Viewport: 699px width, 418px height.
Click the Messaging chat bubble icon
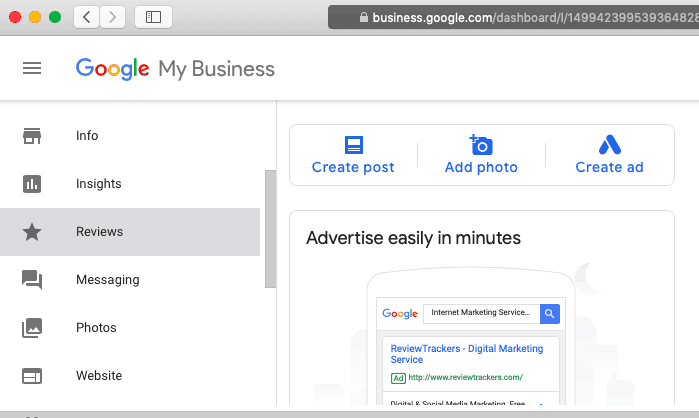pos(32,280)
